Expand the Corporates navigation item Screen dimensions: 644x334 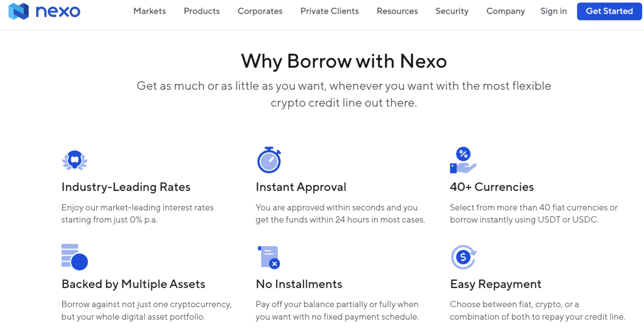260,11
